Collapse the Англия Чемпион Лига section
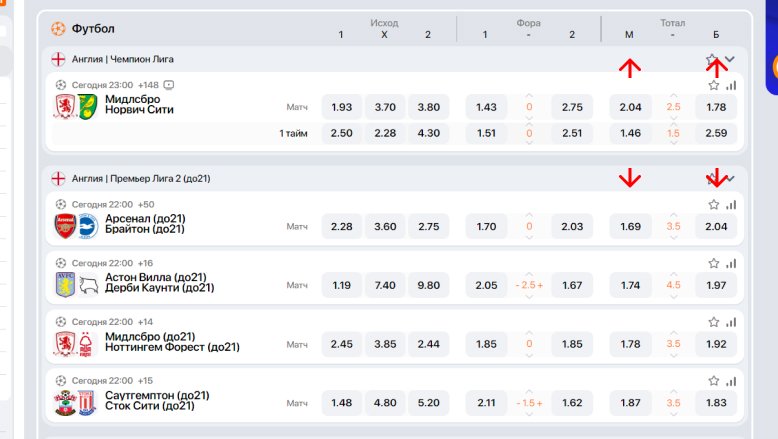 [x=730, y=59]
